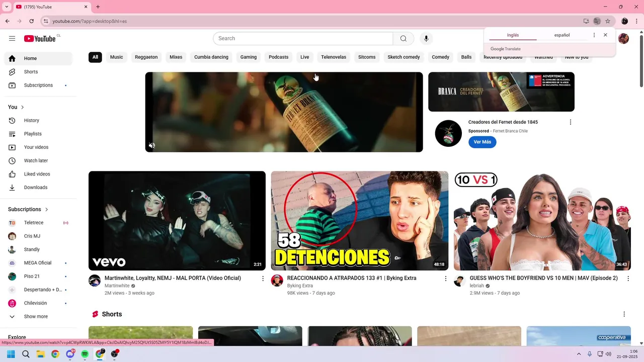Open options for lebriah video
Viewport: 644px width, 362px height.
[627, 279]
